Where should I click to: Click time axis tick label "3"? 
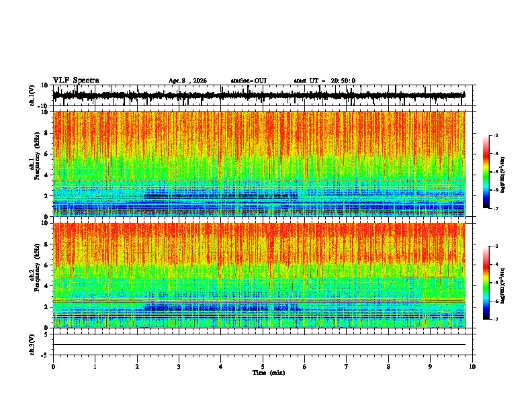pos(179,367)
